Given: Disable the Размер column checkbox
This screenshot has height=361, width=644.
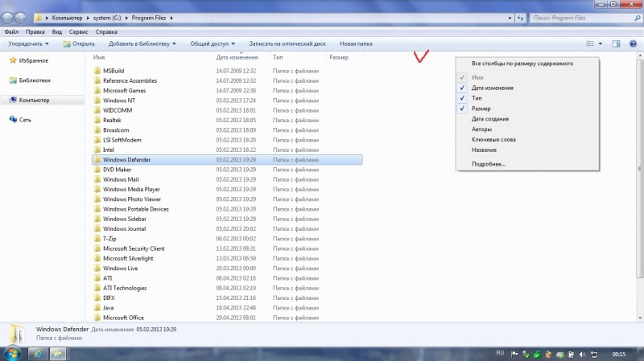Looking at the screenshot, I should pos(462,109).
